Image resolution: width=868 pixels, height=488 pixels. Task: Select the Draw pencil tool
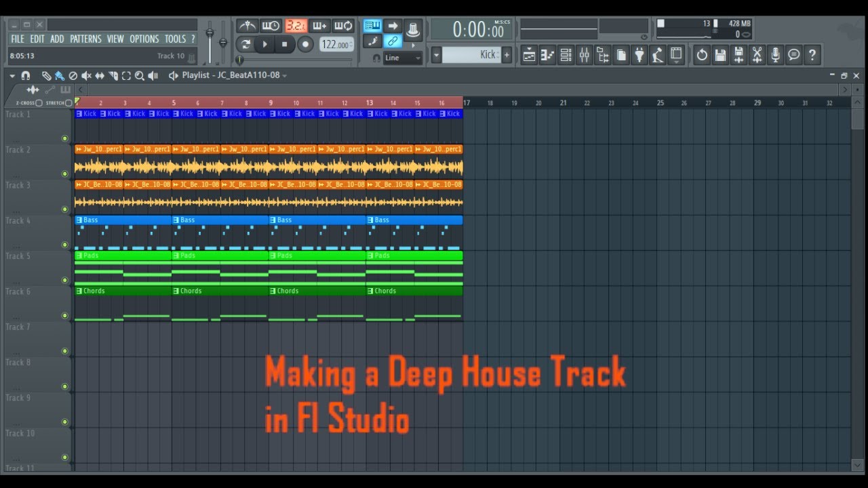coord(46,76)
